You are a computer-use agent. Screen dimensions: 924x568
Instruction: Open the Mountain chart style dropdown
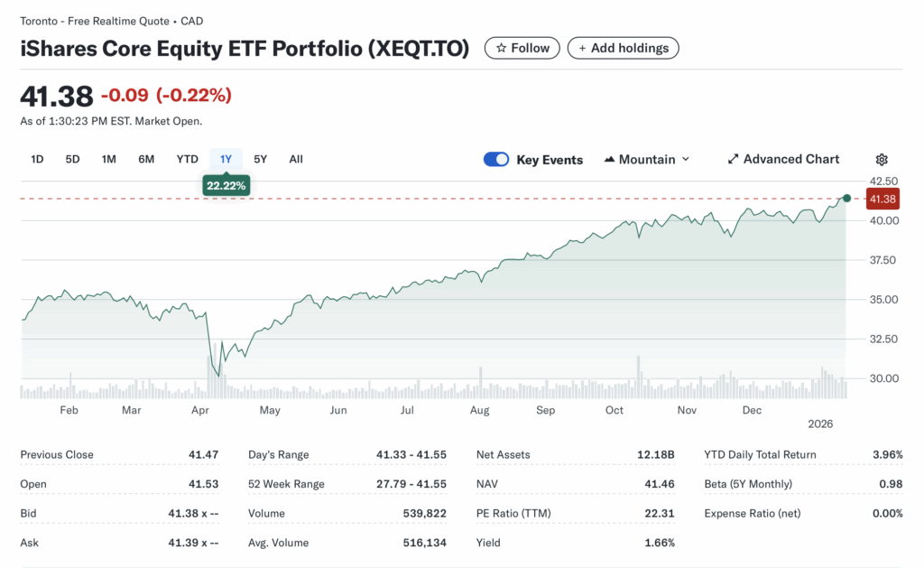(646, 159)
